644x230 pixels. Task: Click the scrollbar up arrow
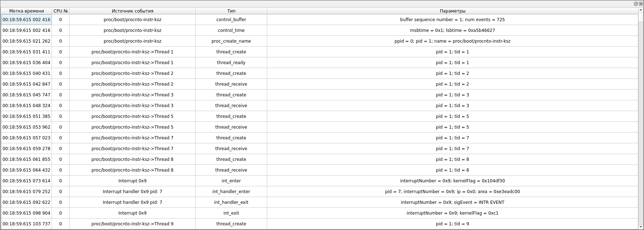641,10
